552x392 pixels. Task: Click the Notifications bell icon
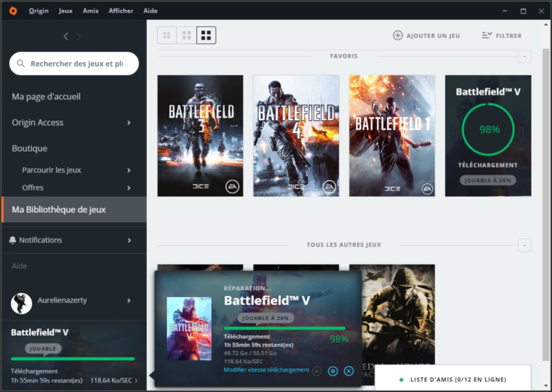[x=12, y=240]
